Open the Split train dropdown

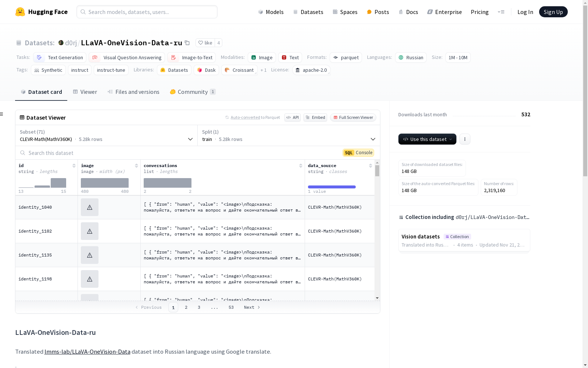point(289,135)
